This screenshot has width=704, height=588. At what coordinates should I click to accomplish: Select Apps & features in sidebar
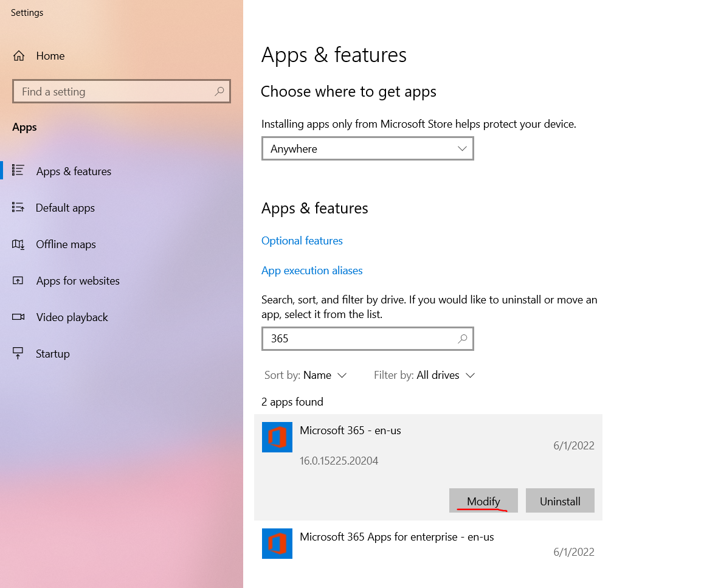74,171
